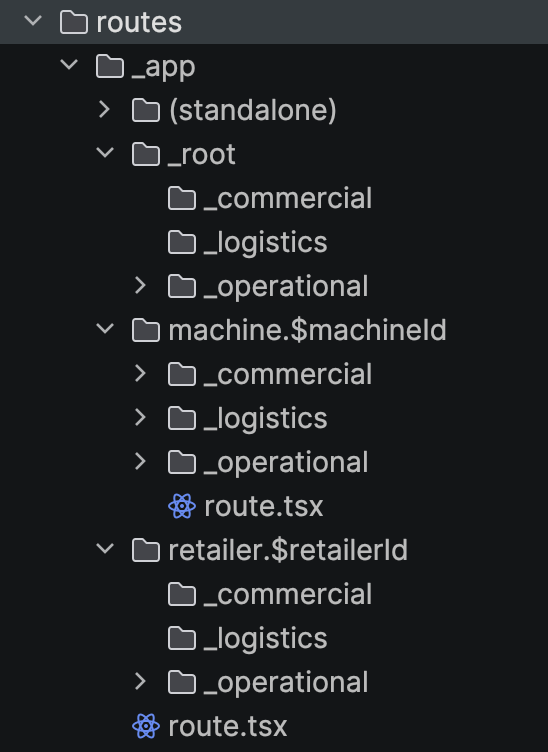Expand _commercial under machine.$machineId
Image resolution: width=548 pixels, height=752 pixels.
tap(140, 374)
